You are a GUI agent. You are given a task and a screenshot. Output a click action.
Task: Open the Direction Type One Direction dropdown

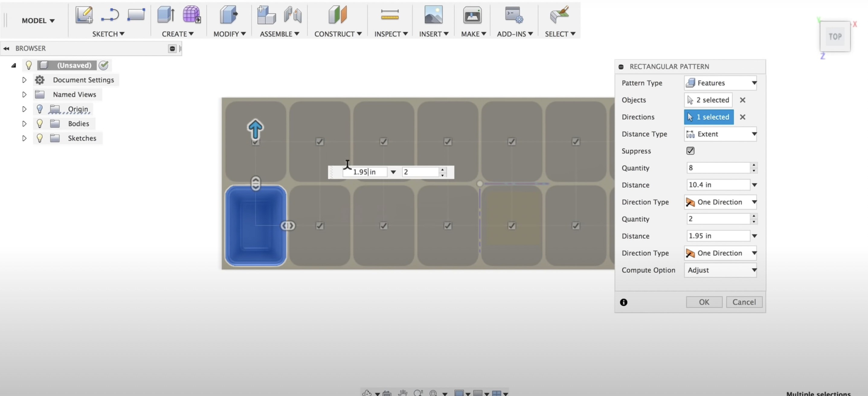pyautogui.click(x=754, y=202)
